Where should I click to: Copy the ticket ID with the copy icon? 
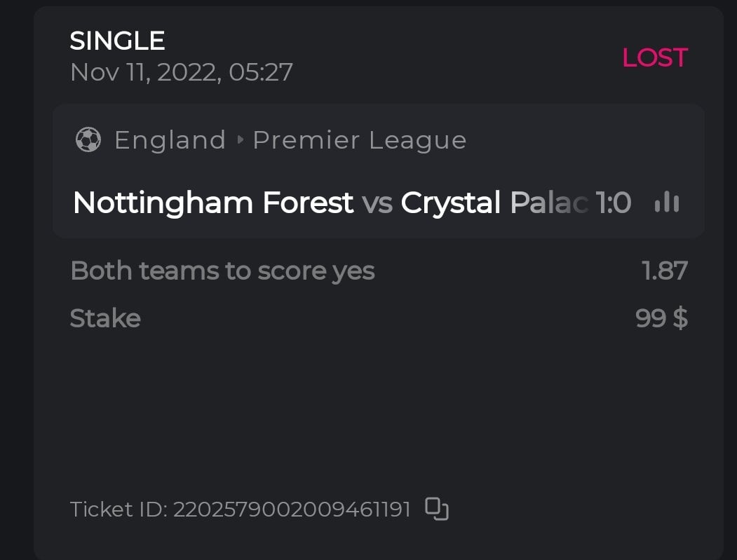coord(437,509)
